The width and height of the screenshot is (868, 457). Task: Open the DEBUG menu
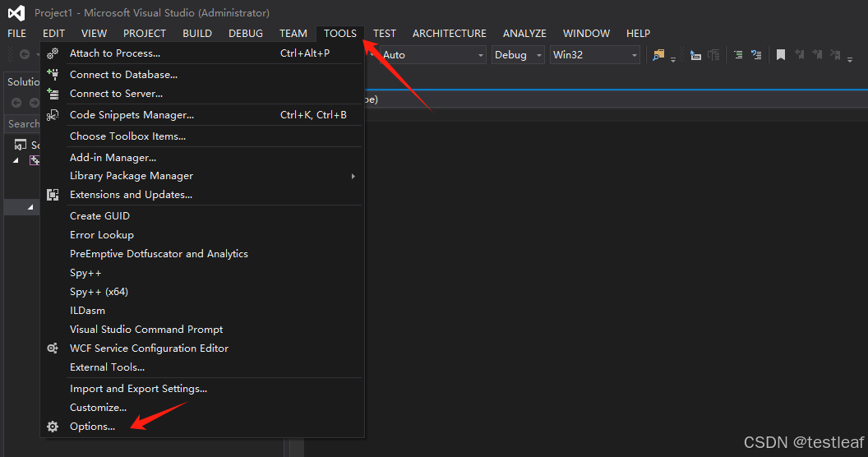246,34
